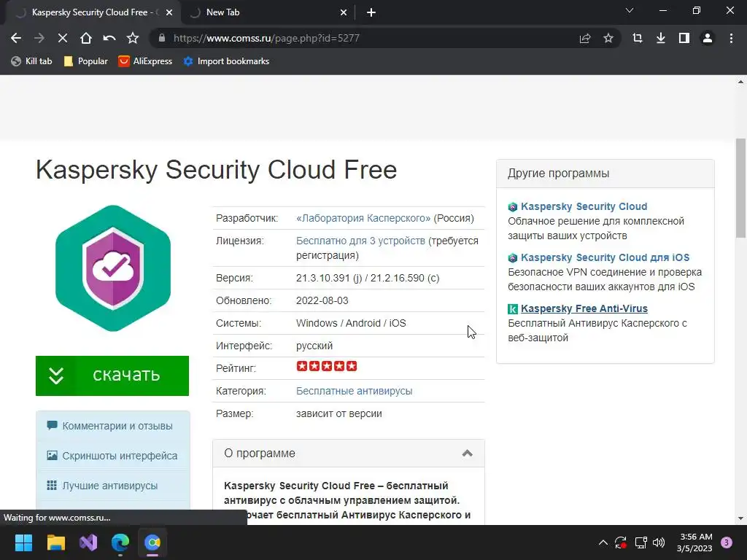Open the browser home page
This screenshot has height=560, width=747.
pyautogui.click(x=86, y=38)
